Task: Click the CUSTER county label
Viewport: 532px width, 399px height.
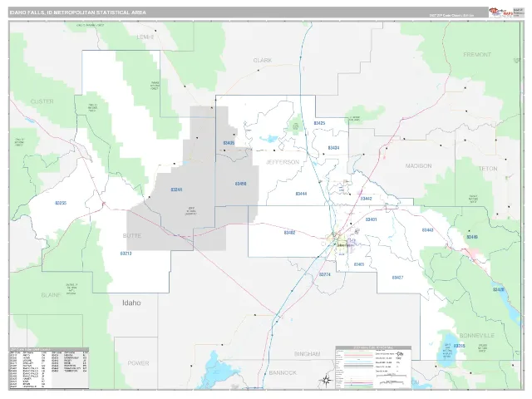Action: click(x=42, y=101)
